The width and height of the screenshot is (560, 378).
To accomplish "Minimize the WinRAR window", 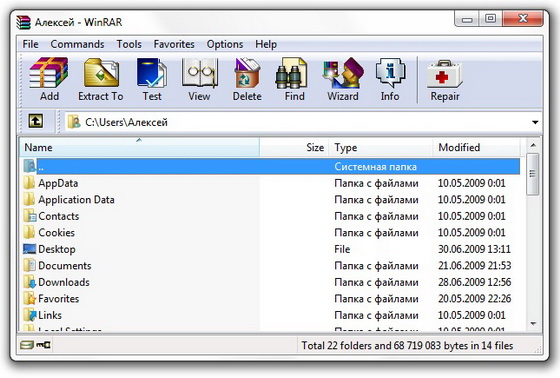I will 467,19.
